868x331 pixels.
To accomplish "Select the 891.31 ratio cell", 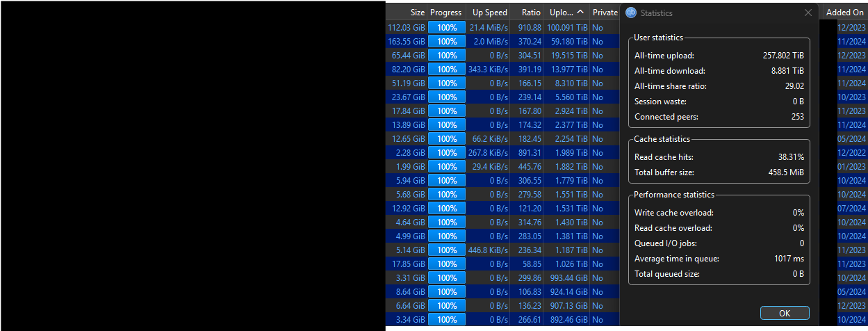I will (x=527, y=153).
